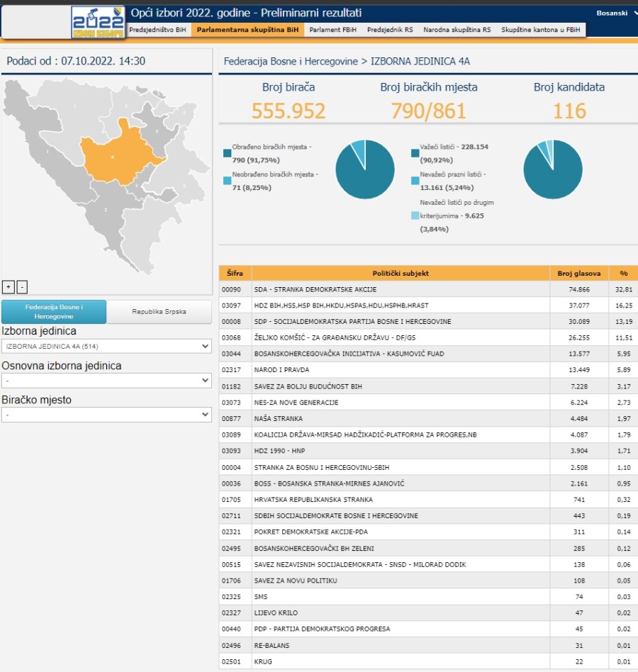Click the Važeći listići dark teal legend swatch
The width and height of the screenshot is (638, 672).
415,153
